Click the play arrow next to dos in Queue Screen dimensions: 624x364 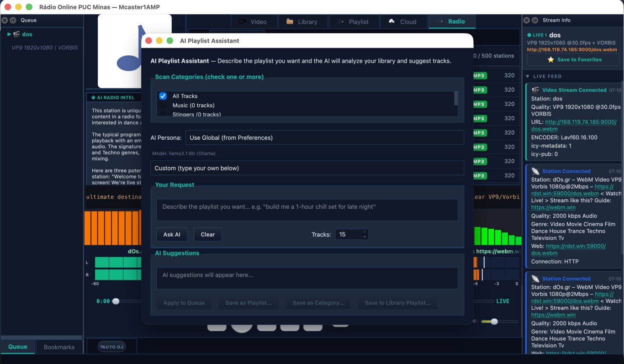pyautogui.click(x=9, y=34)
